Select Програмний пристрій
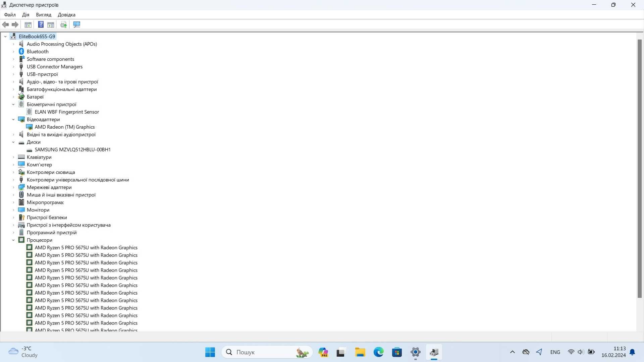 coord(52,232)
